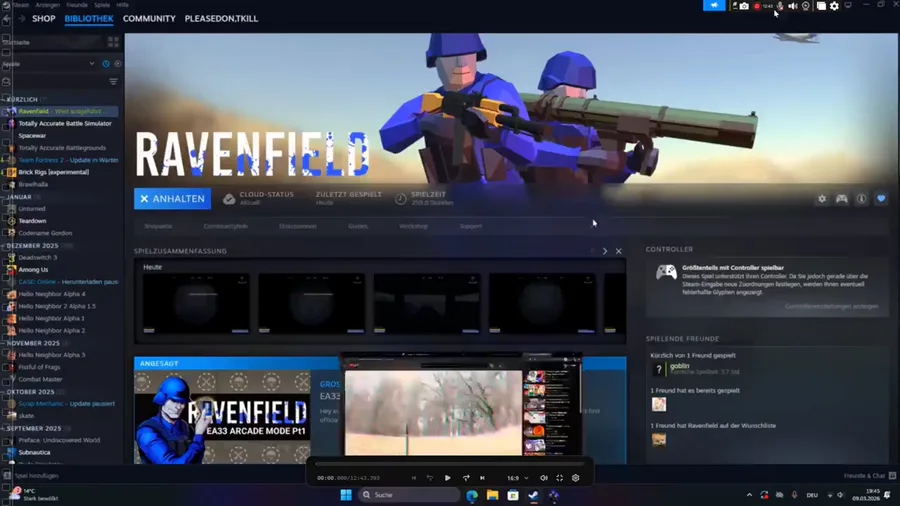
Task: Click the ANHALTEN stop button
Action: pos(172,198)
